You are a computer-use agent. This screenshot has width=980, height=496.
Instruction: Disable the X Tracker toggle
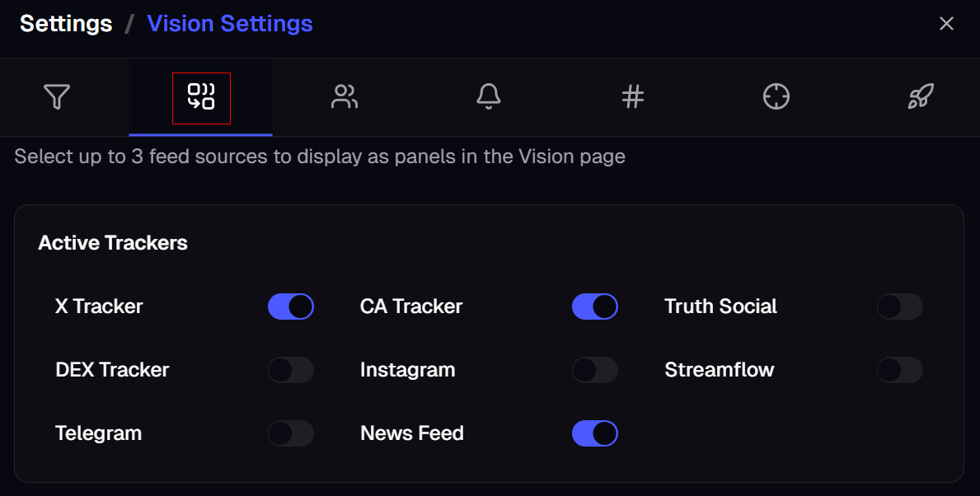pos(291,306)
